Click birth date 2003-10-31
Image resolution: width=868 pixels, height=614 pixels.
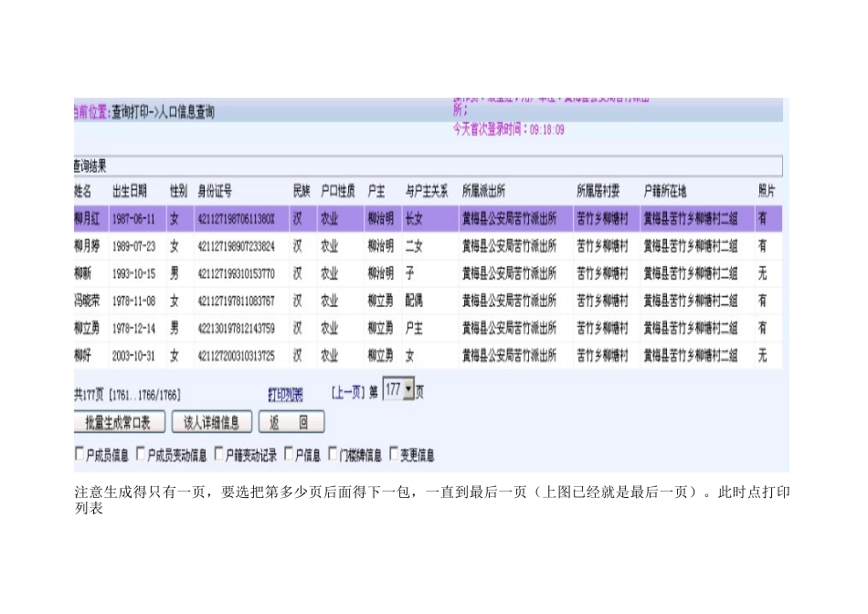pos(134,355)
